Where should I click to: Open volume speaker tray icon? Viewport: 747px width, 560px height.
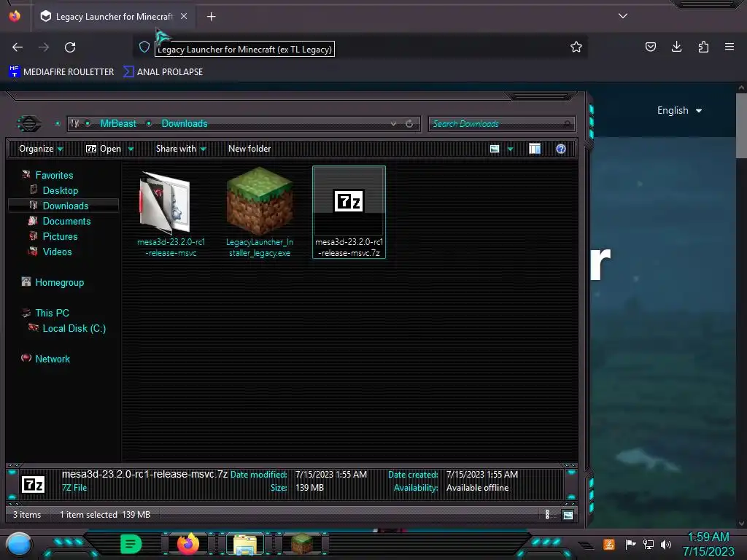(665, 544)
